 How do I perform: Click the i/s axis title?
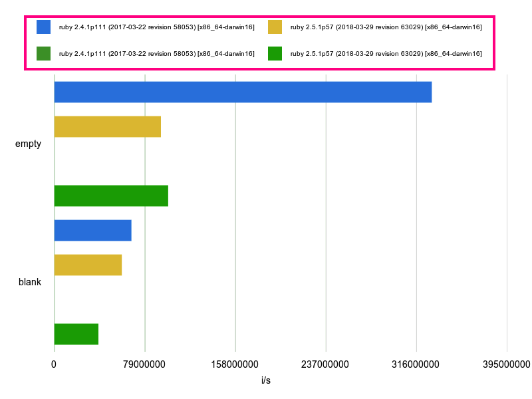pyautogui.click(x=266, y=379)
